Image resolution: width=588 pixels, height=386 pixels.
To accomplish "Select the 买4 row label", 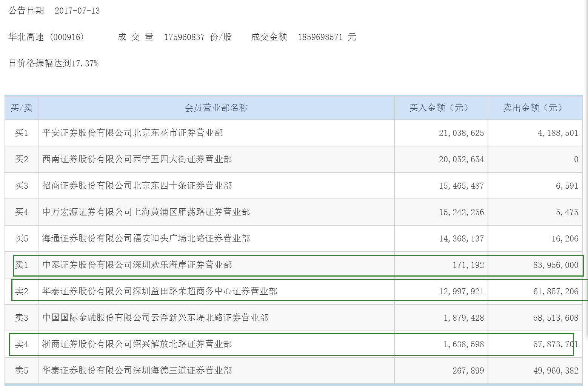I will (22, 212).
